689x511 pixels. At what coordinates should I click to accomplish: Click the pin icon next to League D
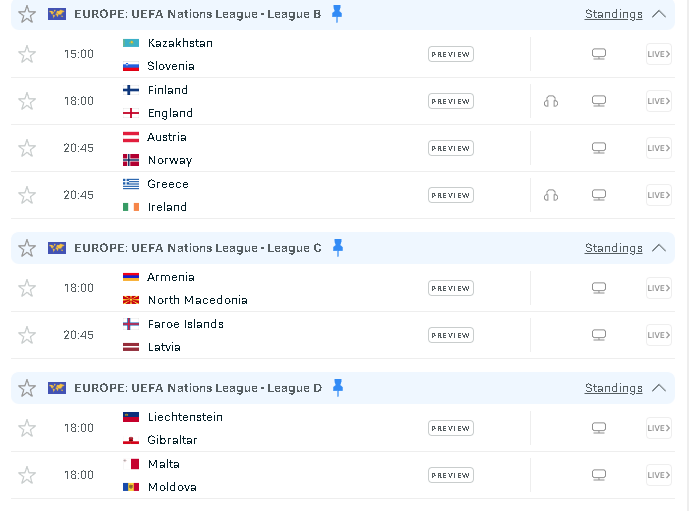pos(337,388)
